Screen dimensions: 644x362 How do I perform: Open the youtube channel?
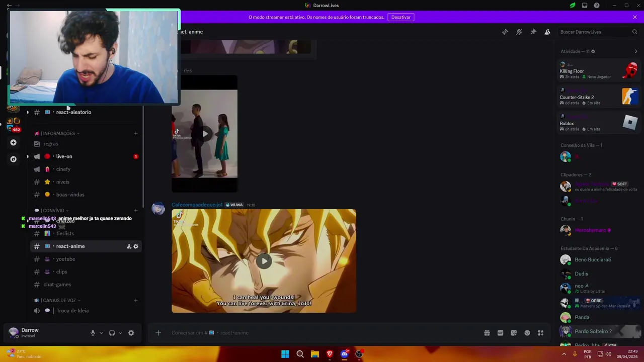(x=86, y=259)
